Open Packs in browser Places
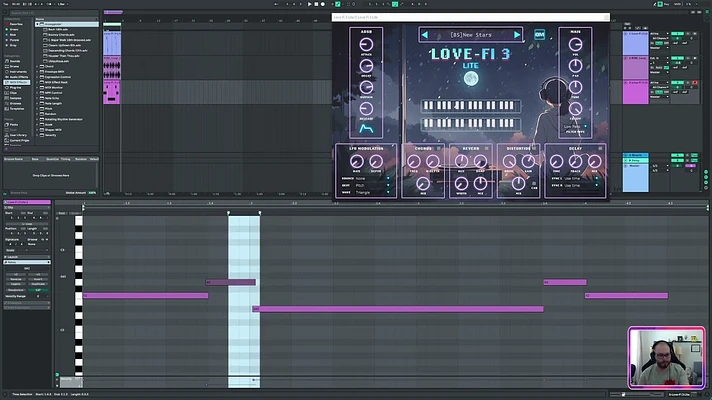Viewport: 712px width, 400px height. point(12,124)
